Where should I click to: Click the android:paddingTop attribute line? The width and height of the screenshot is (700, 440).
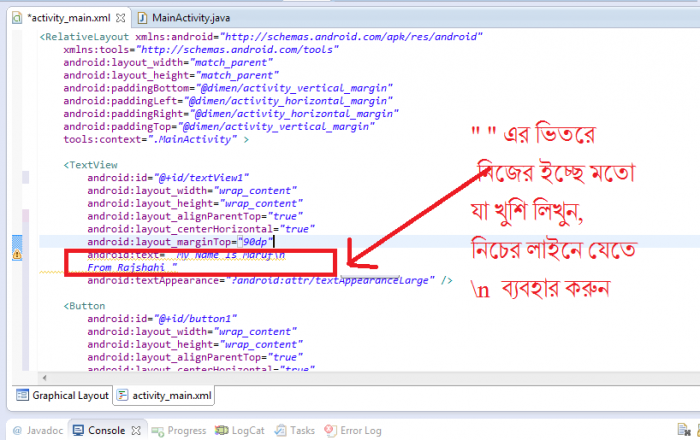click(219, 127)
